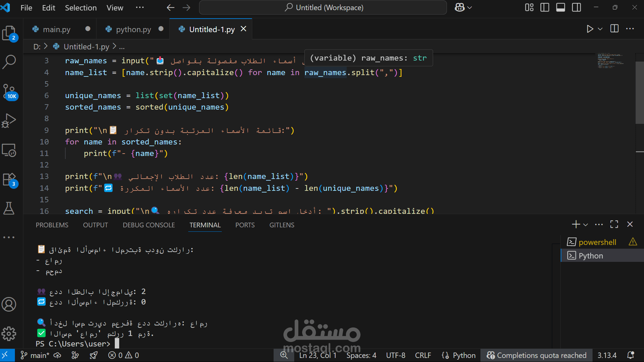Expand the hidden menu bar items
644x362 pixels.
tap(139, 7)
